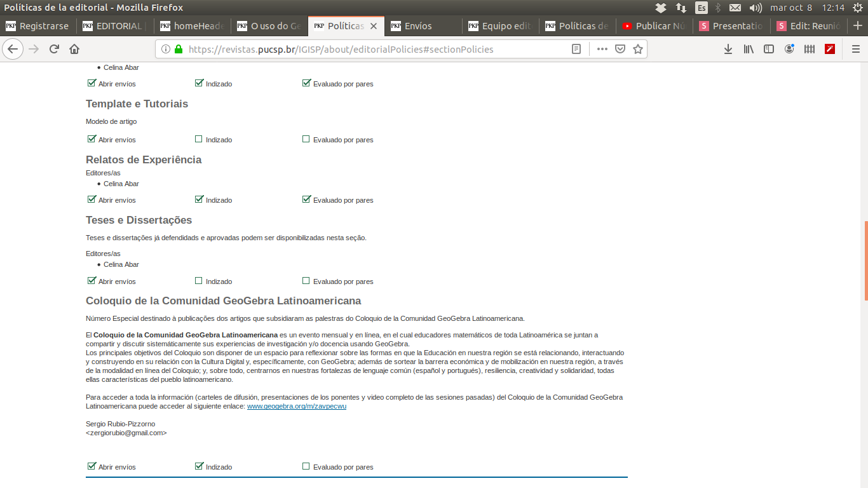The width and height of the screenshot is (868, 488).
Task: Switch to the Presentatio tab
Action: pyautogui.click(x=732, y=26)
